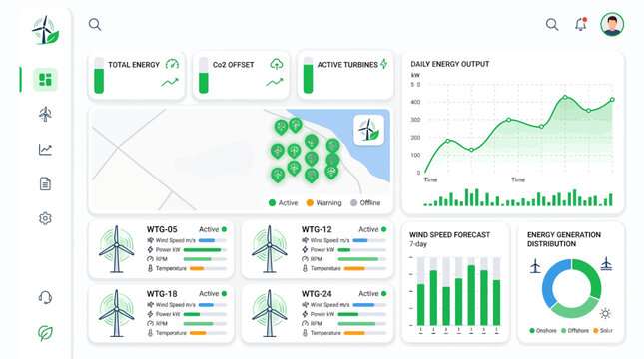This screenshot has width=644, height=359.
Task: Click the left search magnifier icon
Action: coord(95,24)
